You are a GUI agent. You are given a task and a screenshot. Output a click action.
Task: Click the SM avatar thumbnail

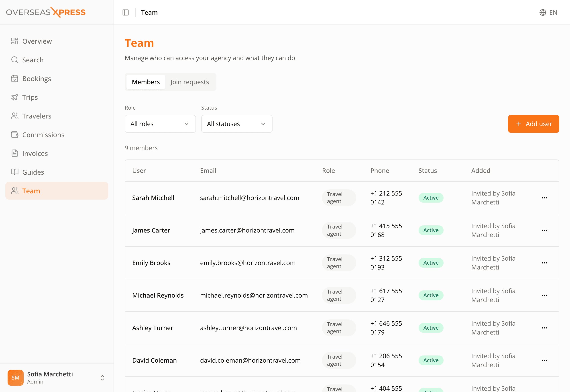[15, 378]
